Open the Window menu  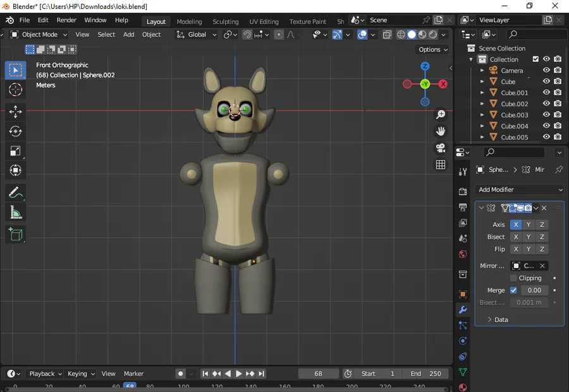[x=95, y=20]
